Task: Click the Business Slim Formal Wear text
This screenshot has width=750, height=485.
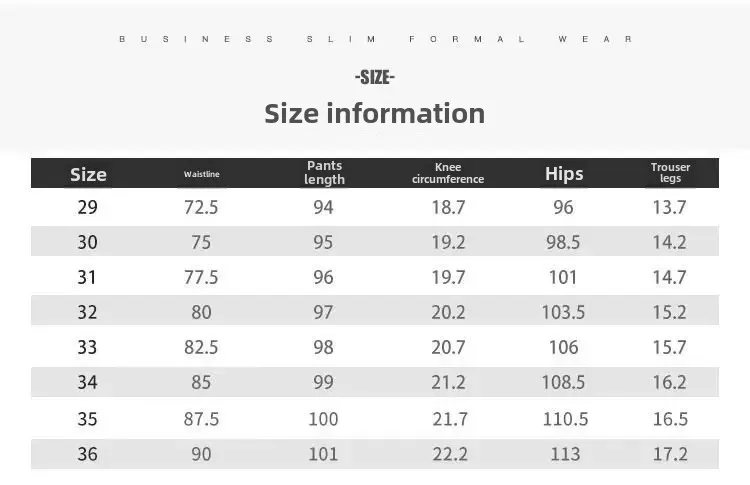Action: [x=375, y=39]
